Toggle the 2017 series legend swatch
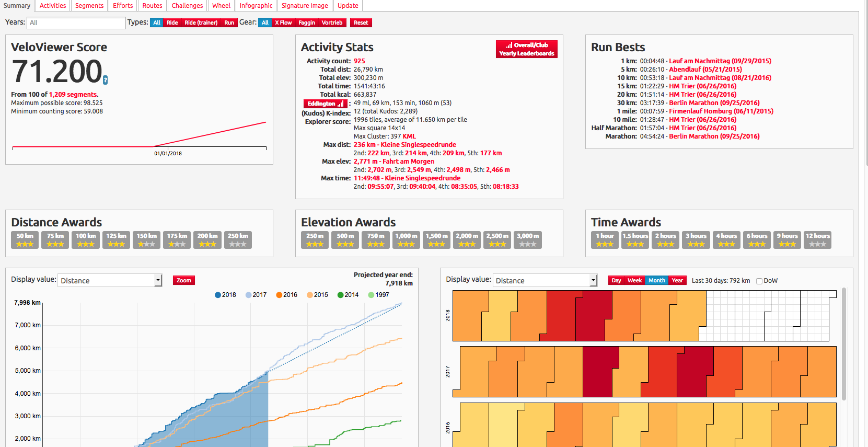This screenshot has width=868, height=447. (249, 295)
